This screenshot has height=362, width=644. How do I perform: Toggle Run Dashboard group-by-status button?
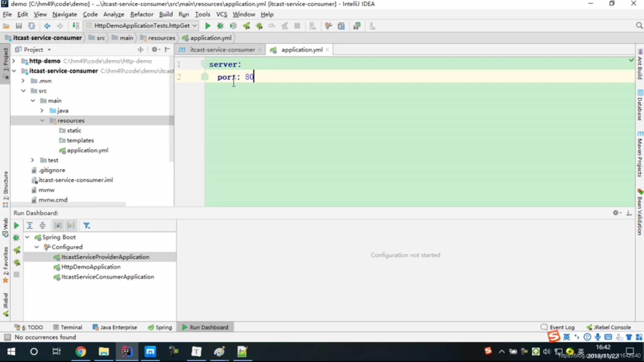pos(71,226)
